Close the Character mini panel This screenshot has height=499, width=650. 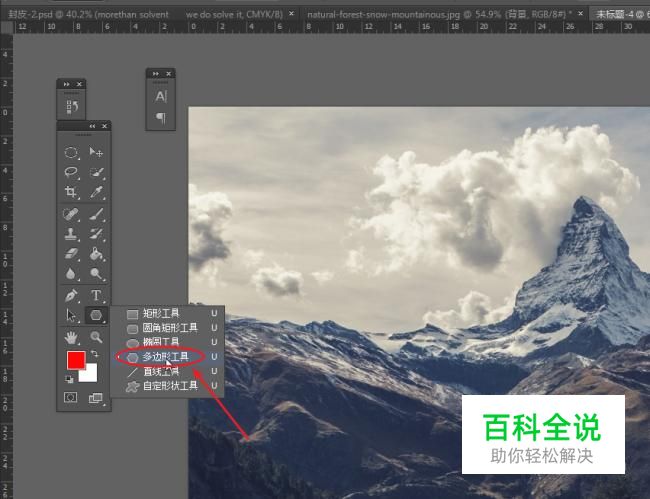tap(168, 74)
